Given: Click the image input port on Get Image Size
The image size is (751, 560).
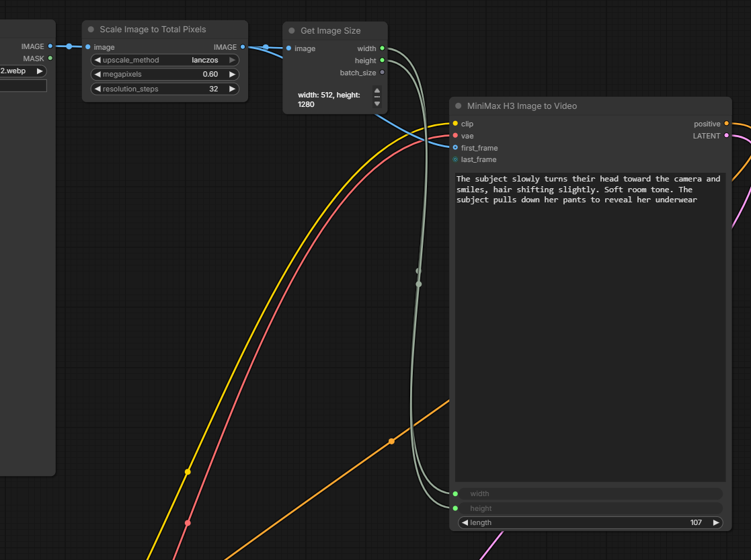Looking at the screenshot, I should tap(289, 48).
